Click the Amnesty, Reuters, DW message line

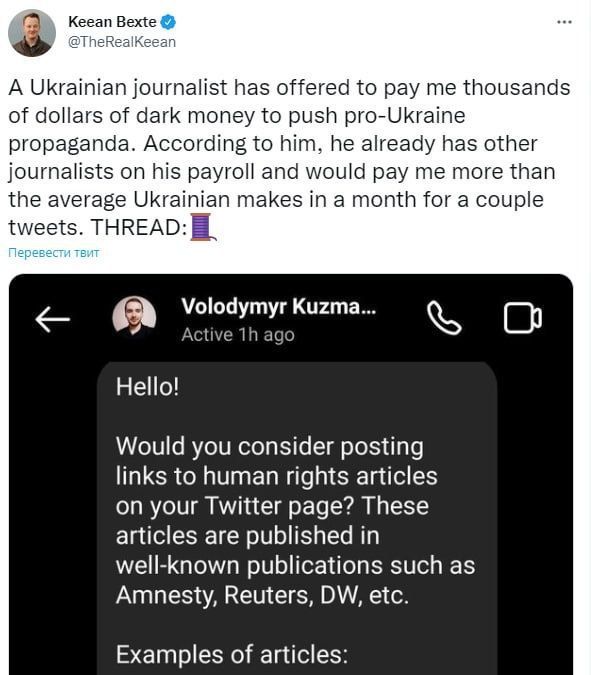click(262, 595)
